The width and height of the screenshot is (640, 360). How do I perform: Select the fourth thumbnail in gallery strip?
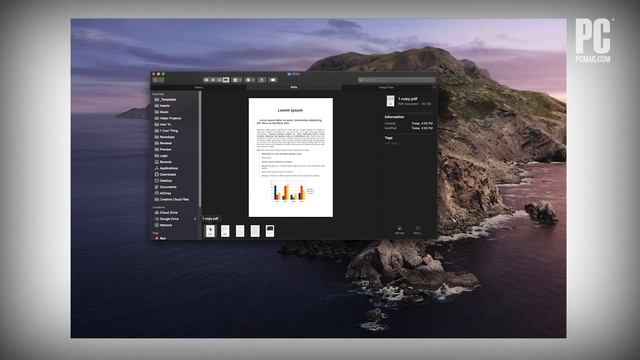coord(255,231)
